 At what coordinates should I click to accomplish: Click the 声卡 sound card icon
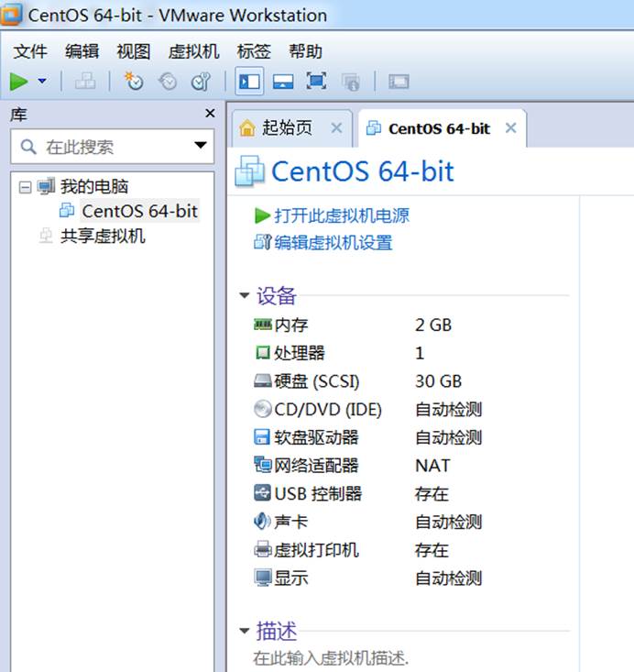click(262, 521)
